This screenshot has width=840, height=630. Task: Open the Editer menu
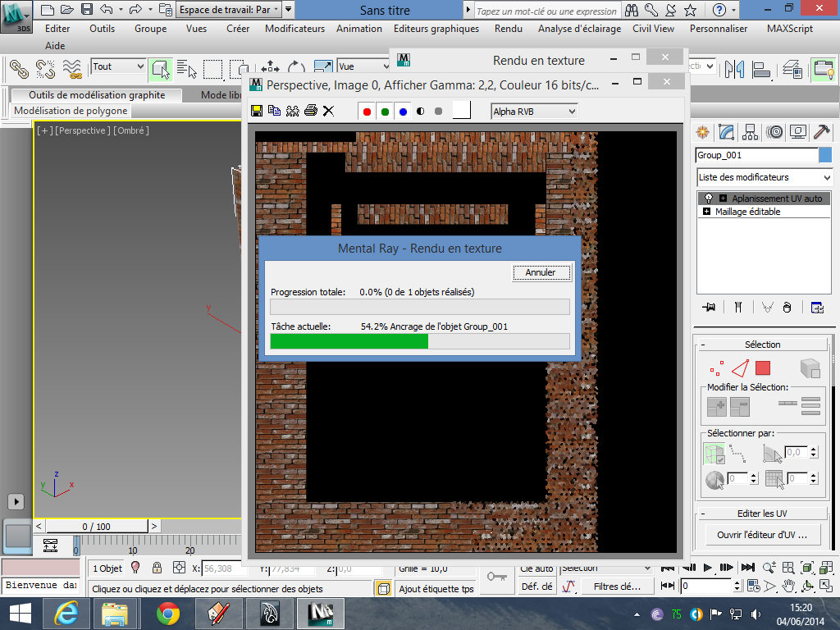(x=57, y=29)
